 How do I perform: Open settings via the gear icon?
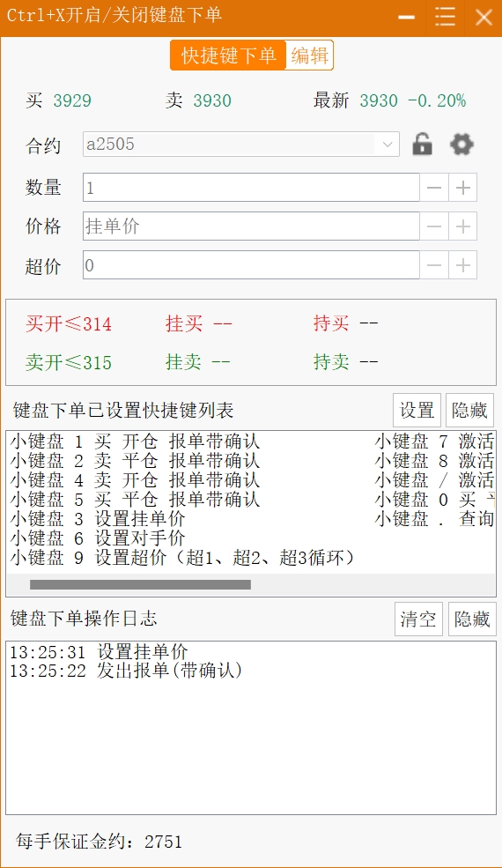click(x=461, y=145)
